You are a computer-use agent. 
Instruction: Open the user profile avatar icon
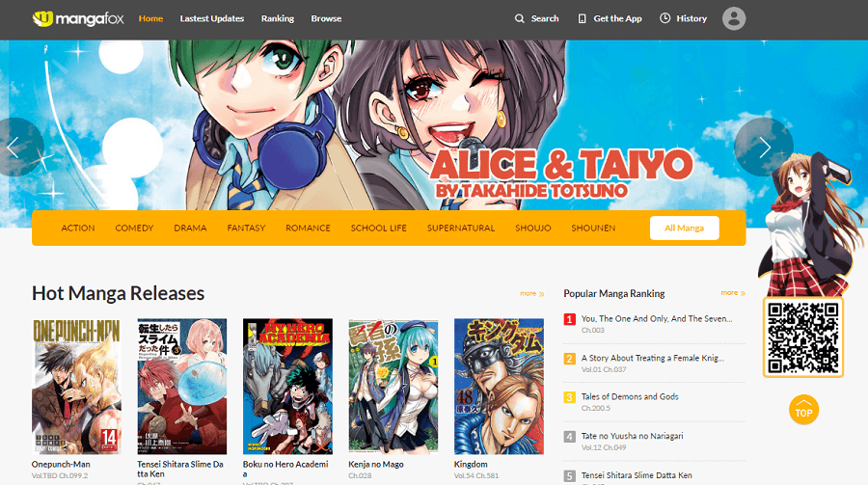(734, 18)
